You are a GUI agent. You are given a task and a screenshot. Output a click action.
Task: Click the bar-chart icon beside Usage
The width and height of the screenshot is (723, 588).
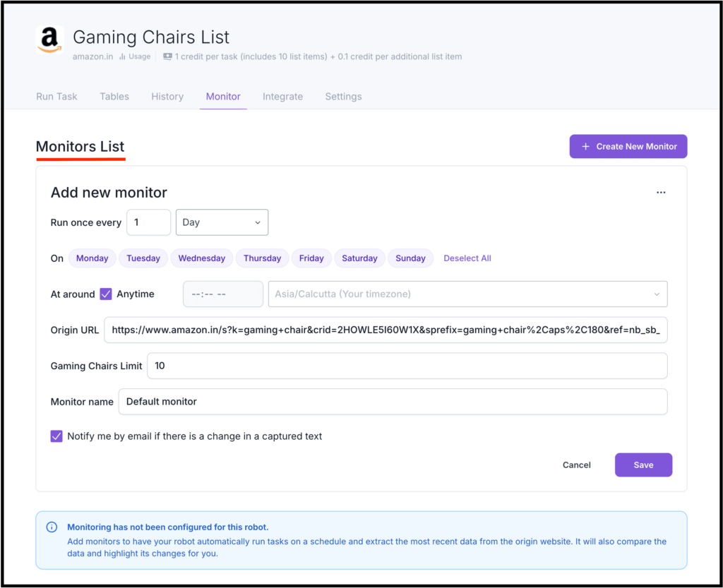point(121,56)
